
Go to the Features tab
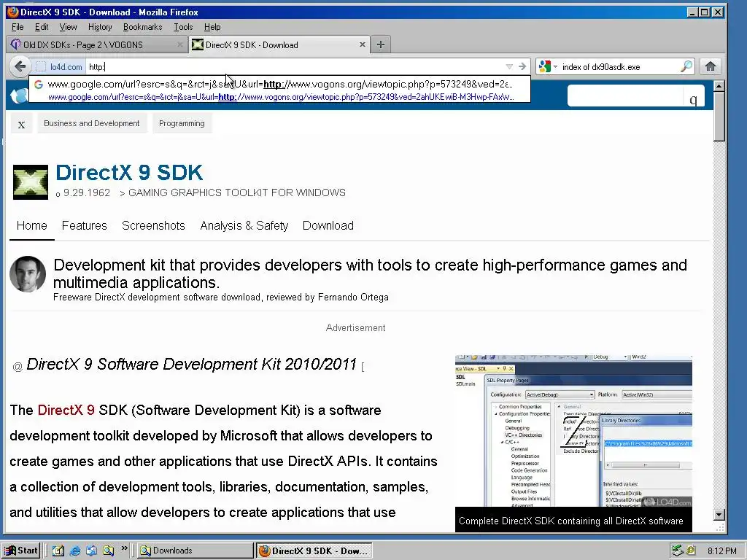click(x=85, y=226)
